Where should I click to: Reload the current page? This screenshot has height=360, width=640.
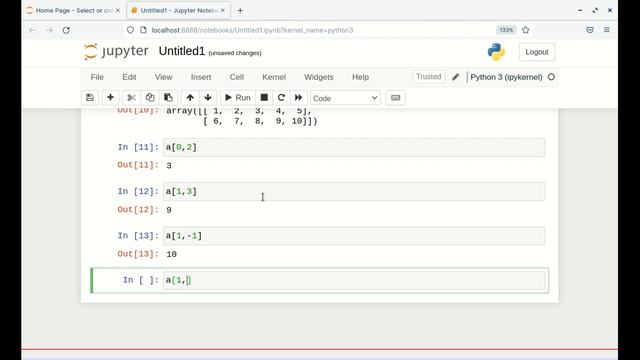(x=66, y=30)
